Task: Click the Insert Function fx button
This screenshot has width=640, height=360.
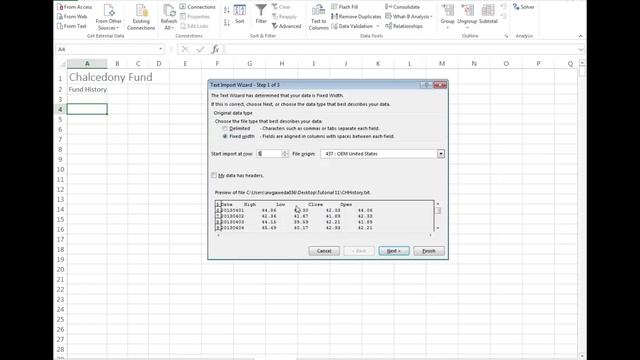Action: point(215,49)
